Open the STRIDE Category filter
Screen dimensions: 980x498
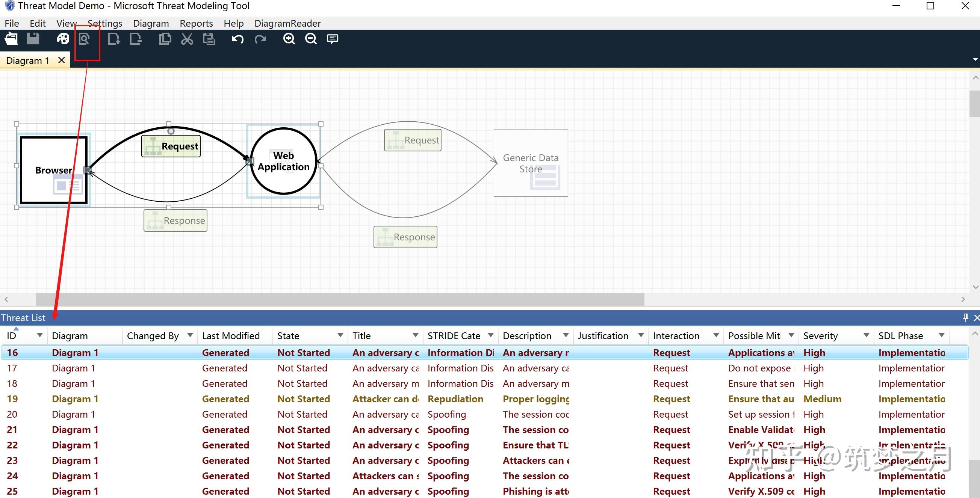pyautogui.click(x=490, y=336)
